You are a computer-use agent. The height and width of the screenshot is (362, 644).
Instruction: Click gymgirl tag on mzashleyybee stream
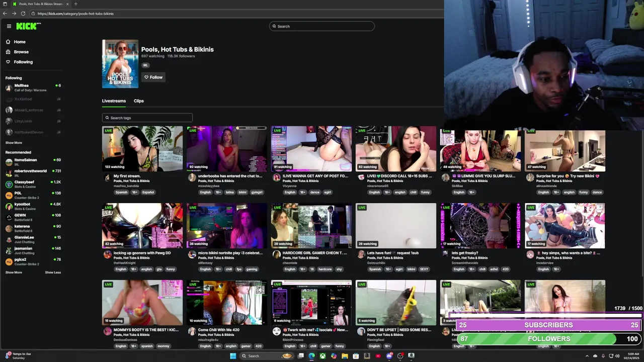257,192
